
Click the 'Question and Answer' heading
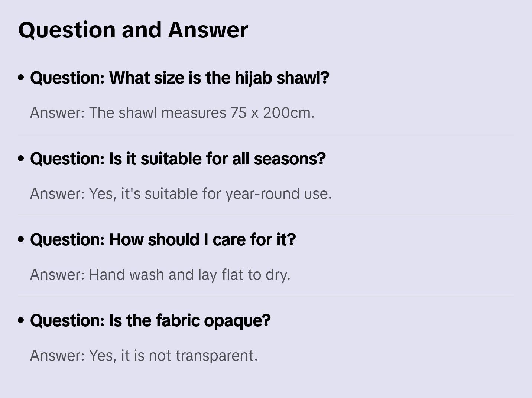133,30
